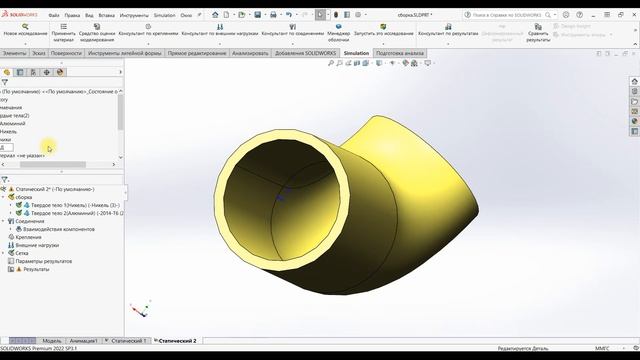640x360 pixels.
Task: Select 'Результаты' in the simulation tree
Action: tap(36, 269)
